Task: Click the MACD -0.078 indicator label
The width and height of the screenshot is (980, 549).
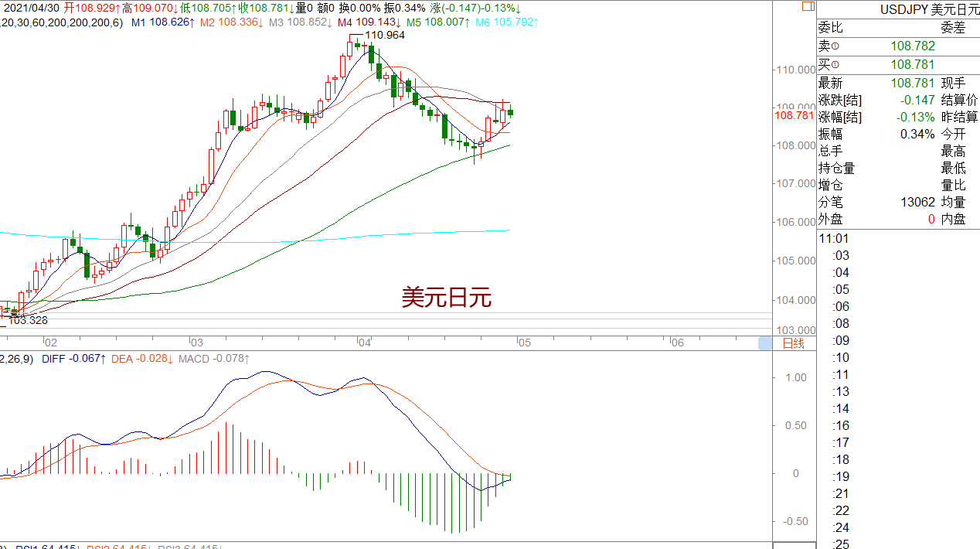Action: point(215,359)
